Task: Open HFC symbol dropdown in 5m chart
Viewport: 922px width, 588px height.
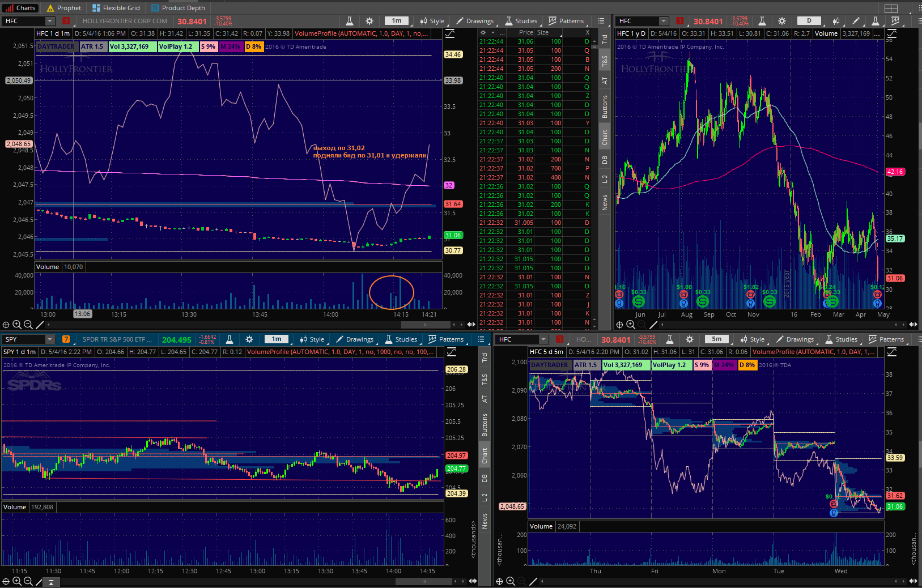Action: (543, 339)
